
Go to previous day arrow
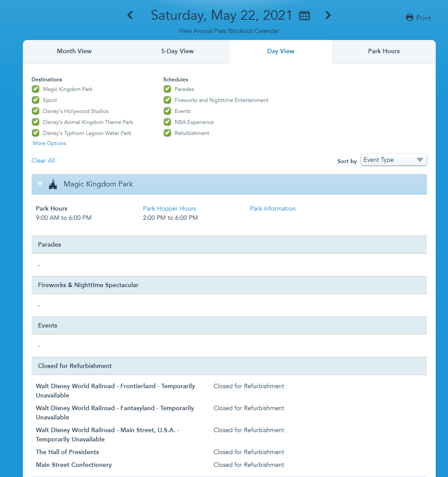(x=130, y=15)
